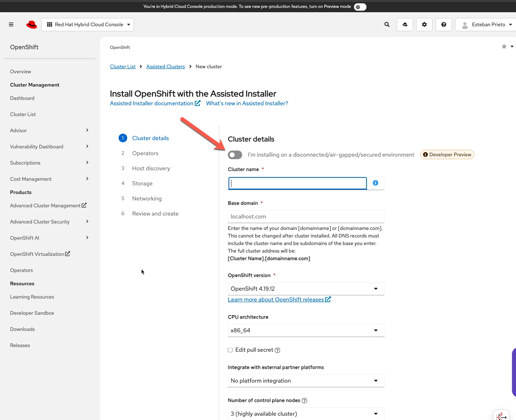Open Developer Sandbox in sidebar

tap(32, 313)
